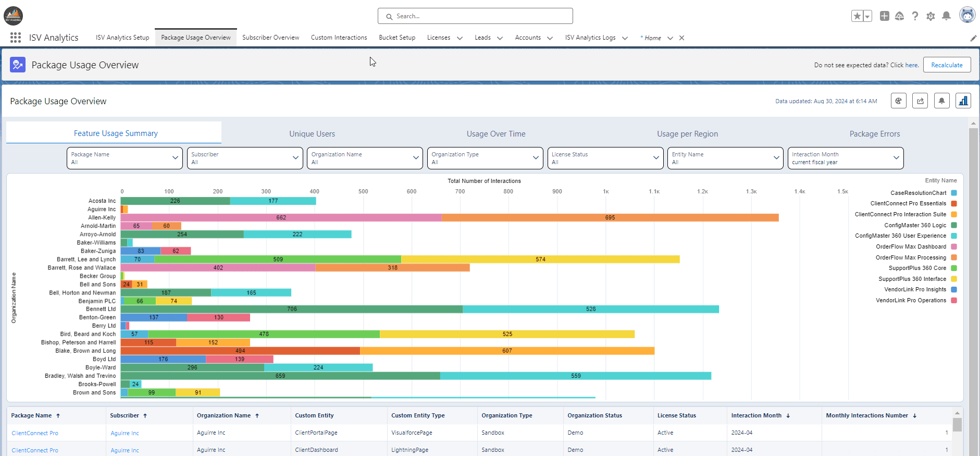Click the search magnifier icon
Screen dimensions: 980x456
coord(389,17)
